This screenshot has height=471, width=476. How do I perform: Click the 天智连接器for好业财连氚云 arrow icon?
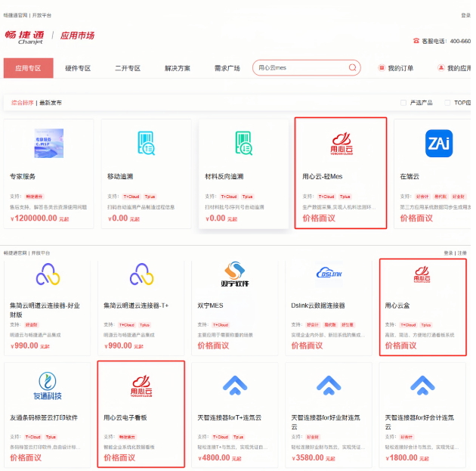tap(329, 385)
